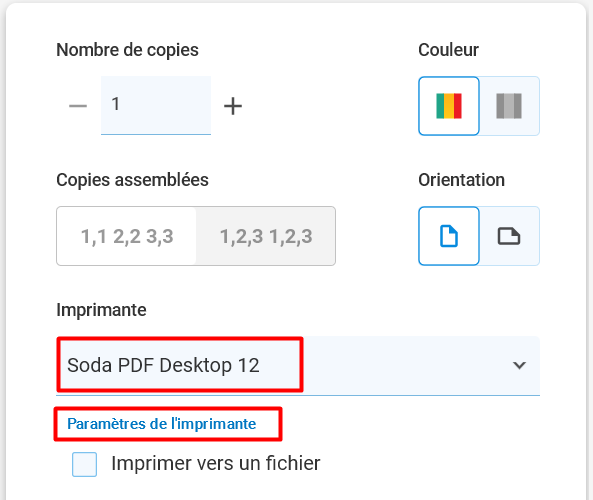Open the Soda PDF Desktop 12 dropdown

pyautogui.click(x=298, y=365)
